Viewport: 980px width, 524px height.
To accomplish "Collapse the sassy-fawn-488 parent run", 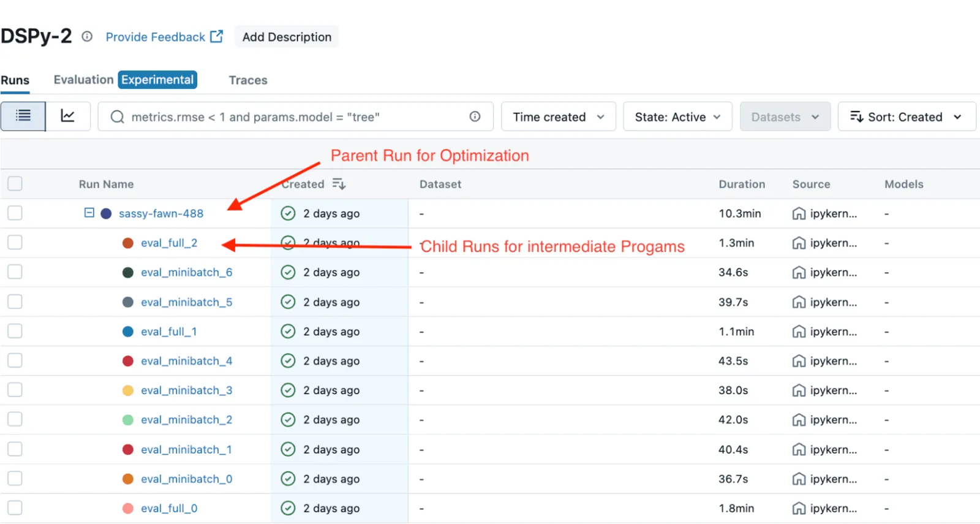I will [89, 213].
